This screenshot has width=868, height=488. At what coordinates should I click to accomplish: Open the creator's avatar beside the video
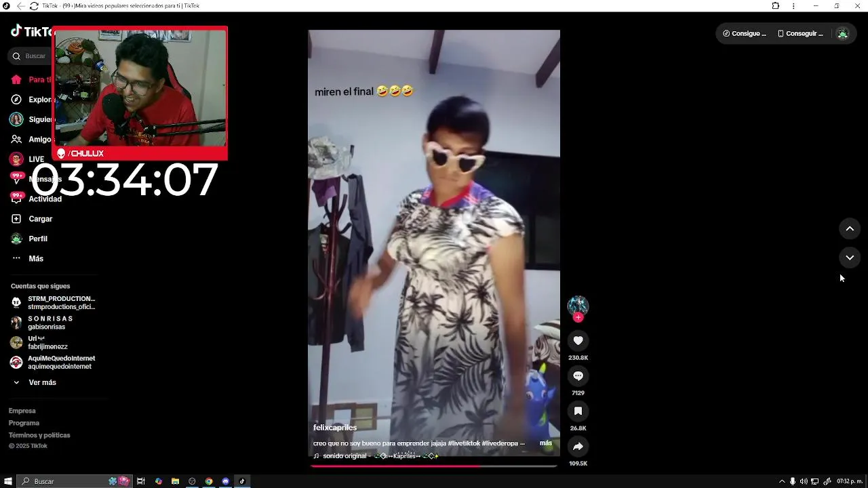[x=578, y=306]
